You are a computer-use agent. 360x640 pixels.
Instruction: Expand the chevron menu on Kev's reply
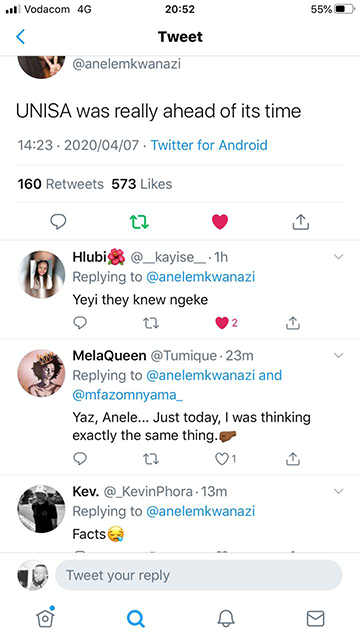pyautogui.click(x=339, y=491)
